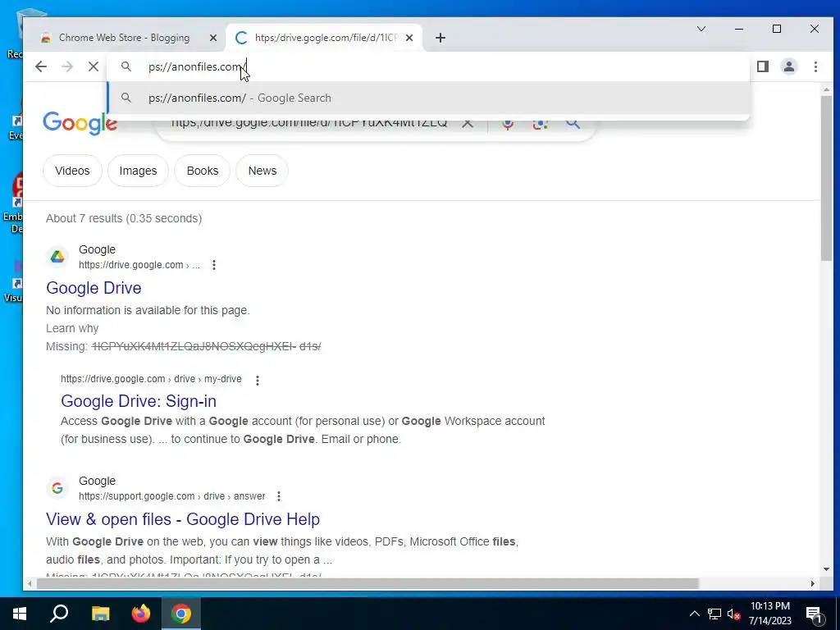Filter results by News
This screenshot has width=840, height=630.
pos(262,171)
